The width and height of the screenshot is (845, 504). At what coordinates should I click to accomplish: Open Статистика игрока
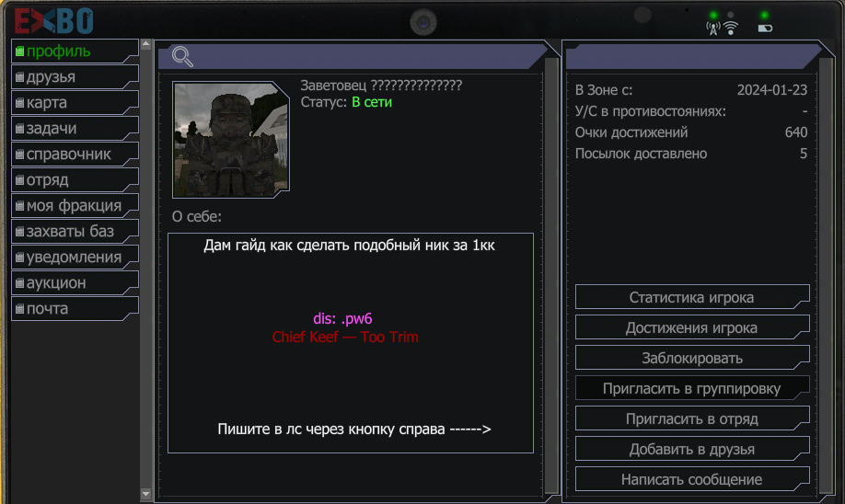coord(692,297)
